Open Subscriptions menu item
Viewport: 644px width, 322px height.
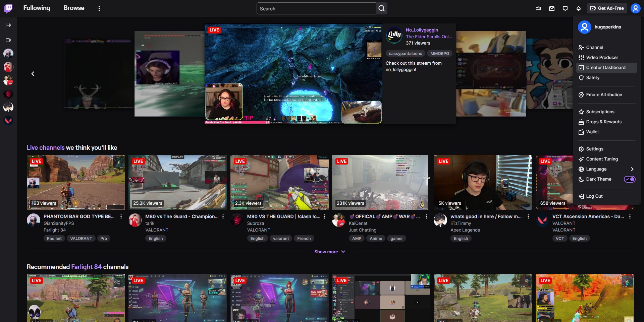click(x=606, y=112)
